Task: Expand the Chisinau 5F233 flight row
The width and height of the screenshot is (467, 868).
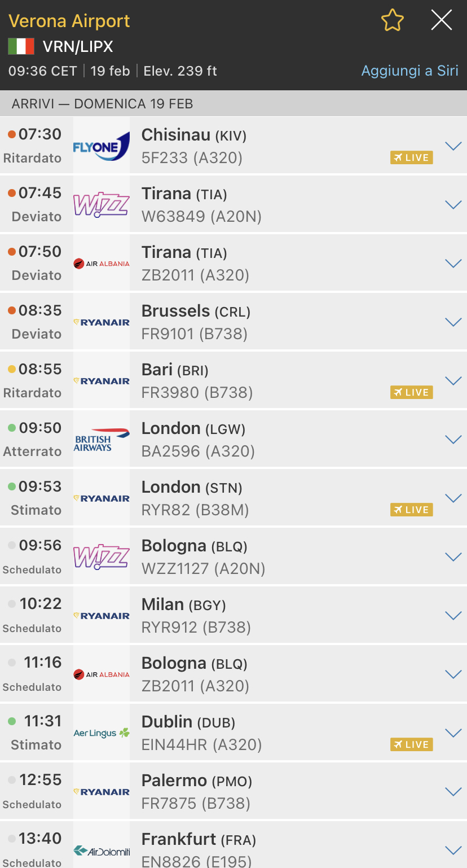Action: [453, 146]
